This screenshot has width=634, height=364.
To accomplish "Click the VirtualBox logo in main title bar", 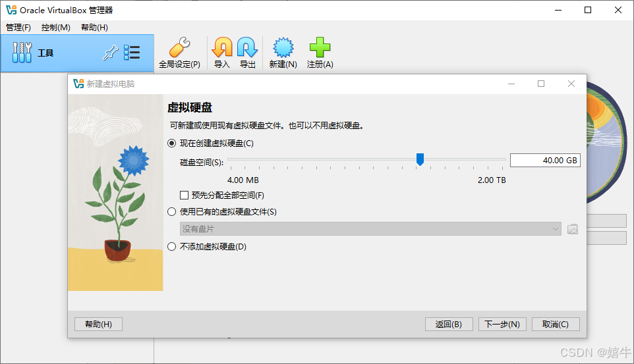I will pos(11,10).
